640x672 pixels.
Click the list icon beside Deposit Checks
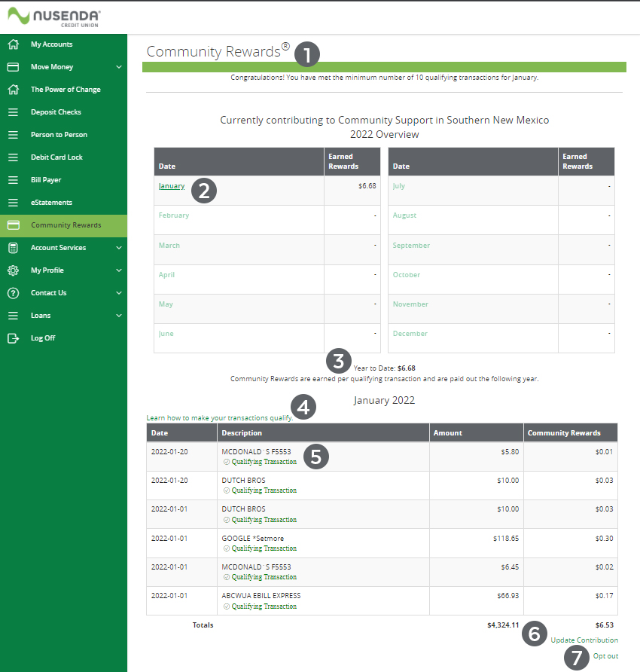(x=14, y=111)
